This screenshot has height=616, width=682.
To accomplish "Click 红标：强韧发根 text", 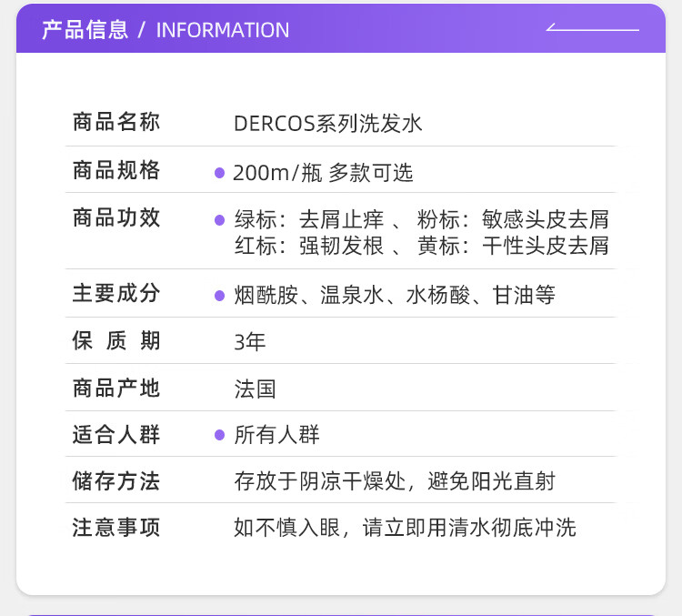I will coord(309,246).
